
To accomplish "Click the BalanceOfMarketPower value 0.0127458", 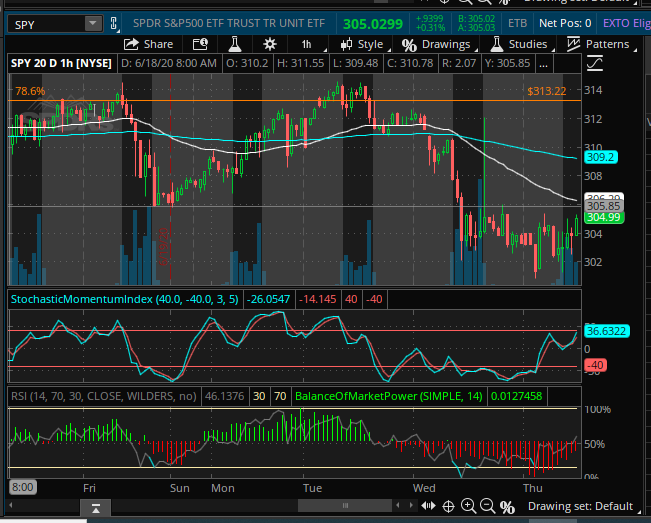I will [x=516, y=396].
